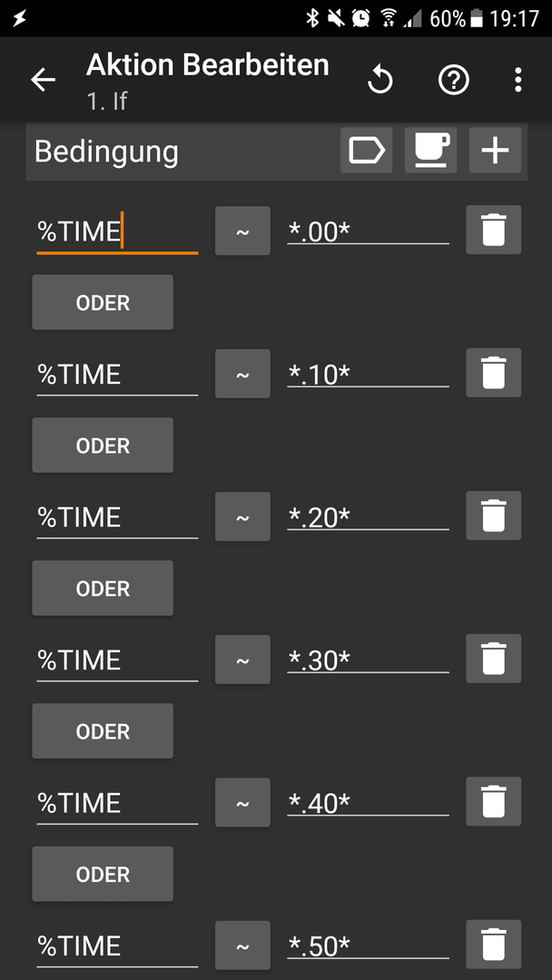Viewport: 552px width, 980px height.
Task: Open the three-dot overflow menu
Action: (x=517, y=80)
